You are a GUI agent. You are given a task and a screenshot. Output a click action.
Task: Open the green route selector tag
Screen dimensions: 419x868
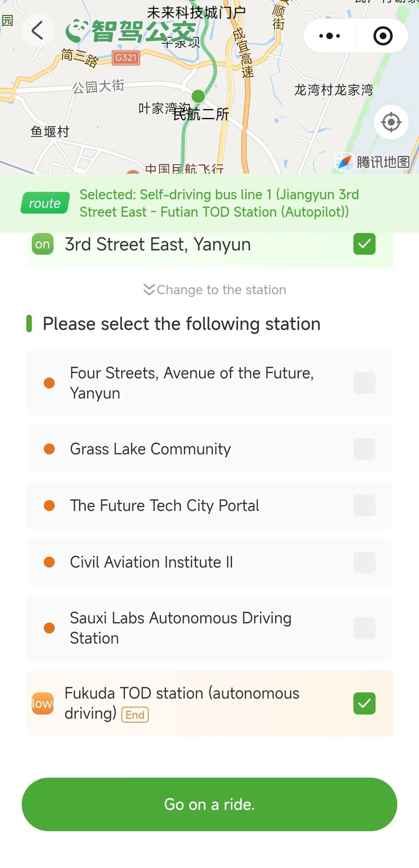pos(45,203)
